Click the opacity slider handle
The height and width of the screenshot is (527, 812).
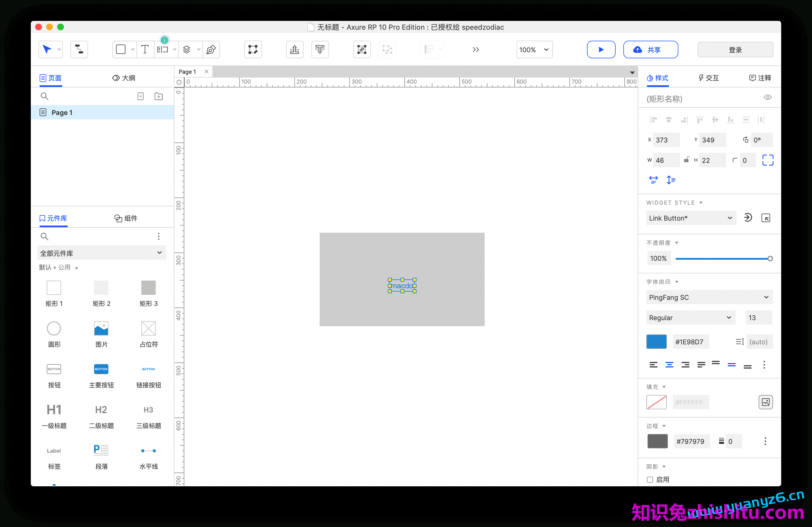pyautogui.click(x=770, y=259)
